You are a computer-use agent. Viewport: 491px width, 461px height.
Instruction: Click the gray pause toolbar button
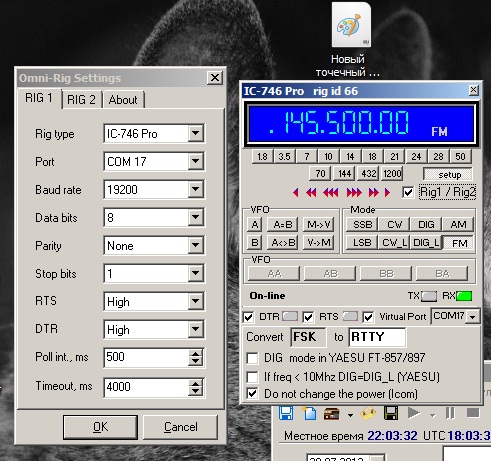450,413
